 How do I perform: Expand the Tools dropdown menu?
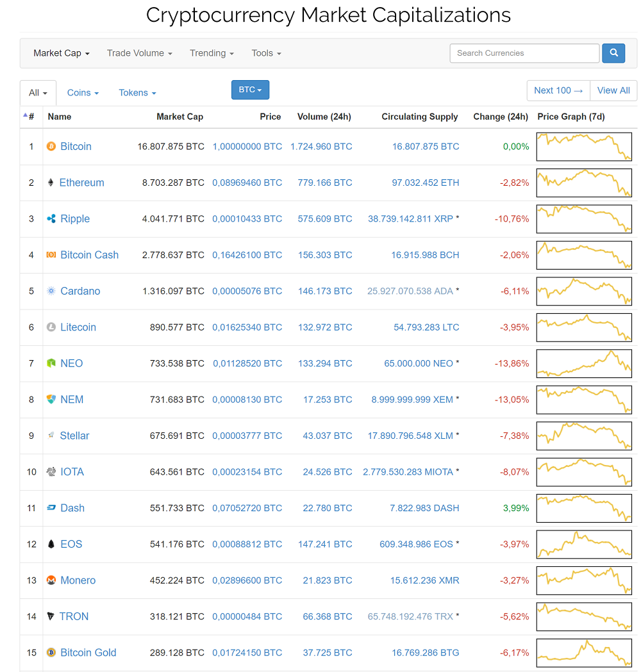pos(266,53)
